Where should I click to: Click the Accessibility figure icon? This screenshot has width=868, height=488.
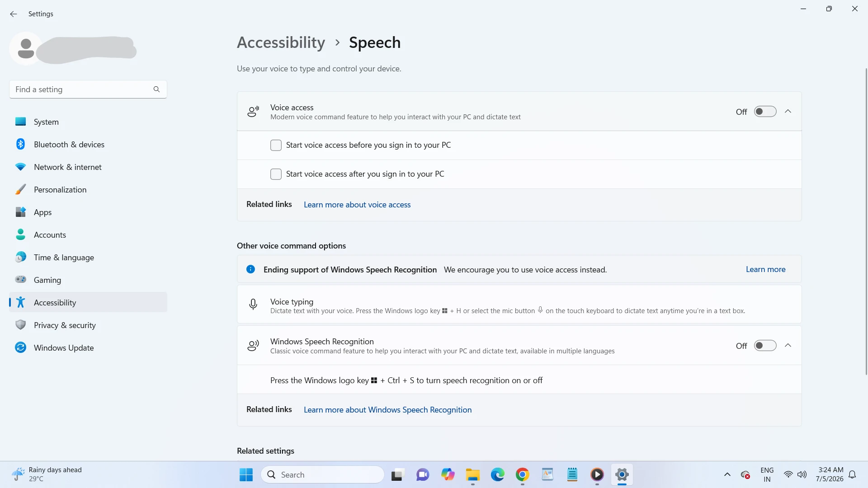coord(20,302)
